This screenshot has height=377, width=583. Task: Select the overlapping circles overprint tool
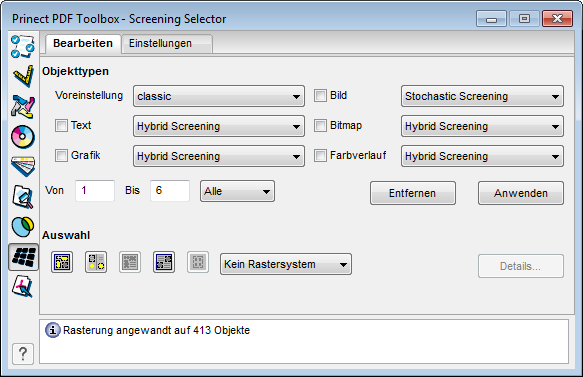click(23, 227)
